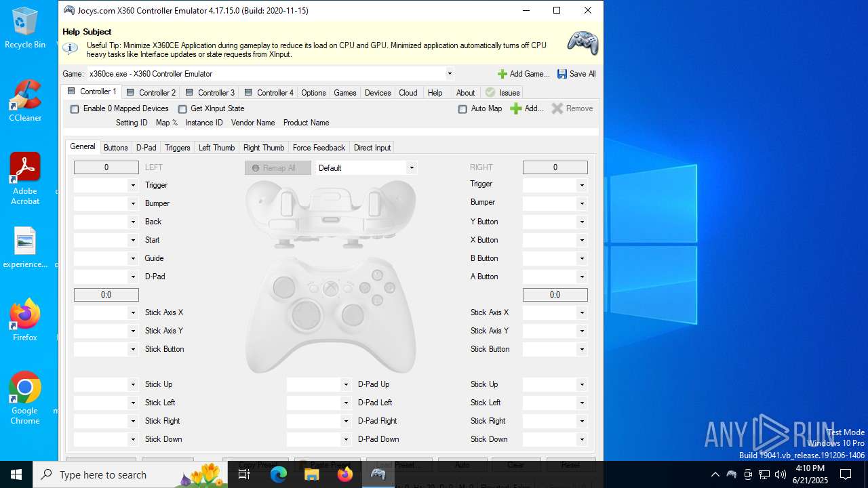Viewport: 868px width, 488px height.
Task: Open CCleaner desktop shortcut
Action: coord(25,100)
